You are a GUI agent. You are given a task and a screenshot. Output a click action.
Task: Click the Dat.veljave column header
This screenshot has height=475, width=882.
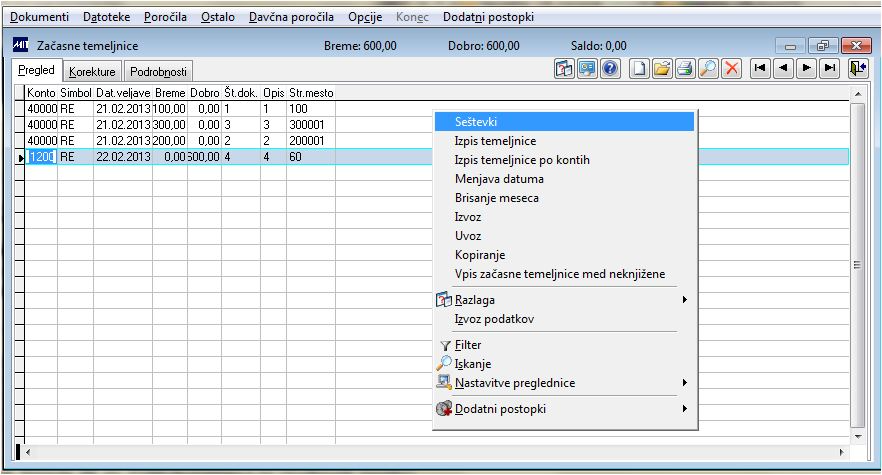point(123,93)
